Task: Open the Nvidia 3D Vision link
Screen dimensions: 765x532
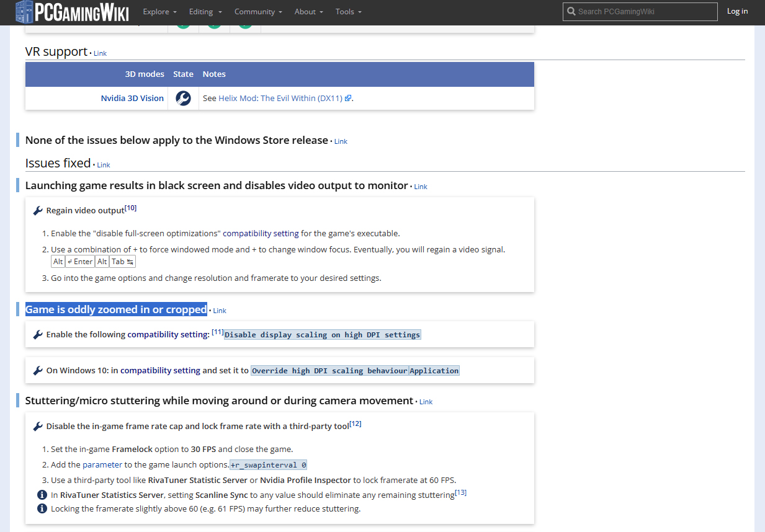Action: tap(132, 98)
